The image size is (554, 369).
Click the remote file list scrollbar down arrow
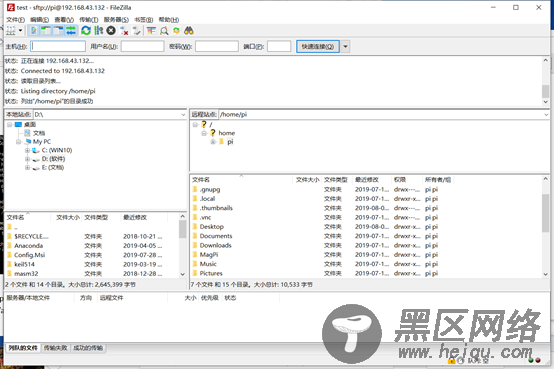[x=546, y=274]
